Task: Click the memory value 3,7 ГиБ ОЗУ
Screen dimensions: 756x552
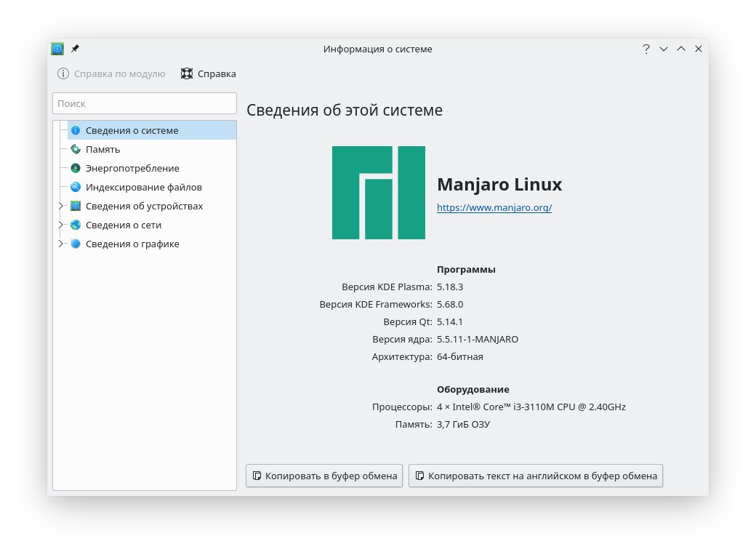Action: point(463,425)
